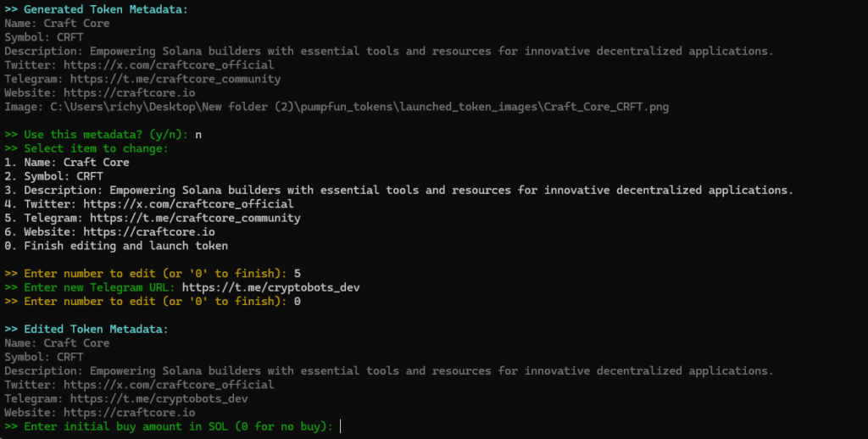
Task: Select numbered option 4. Twitter in edit list
Action: [x=149, y=203]
